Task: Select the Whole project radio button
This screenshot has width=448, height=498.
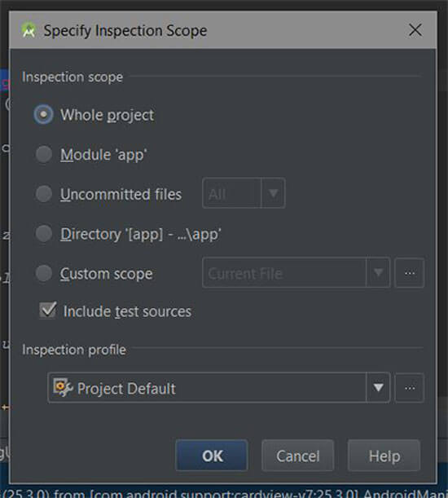Action: (43, 114)
